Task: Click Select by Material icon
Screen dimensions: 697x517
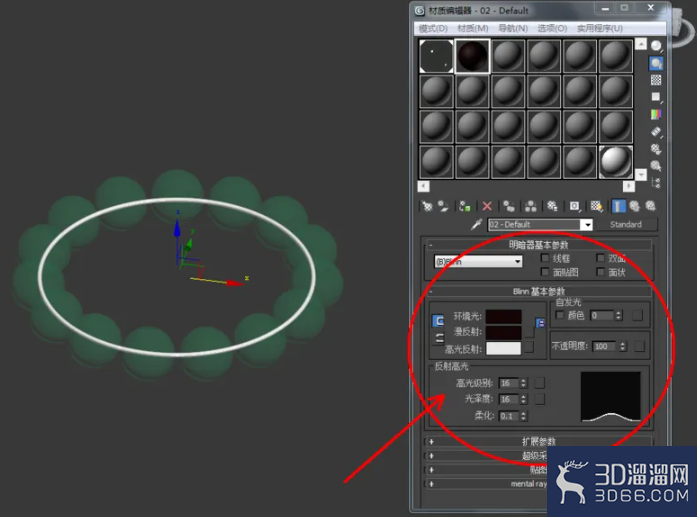Action: coord(656,166)
